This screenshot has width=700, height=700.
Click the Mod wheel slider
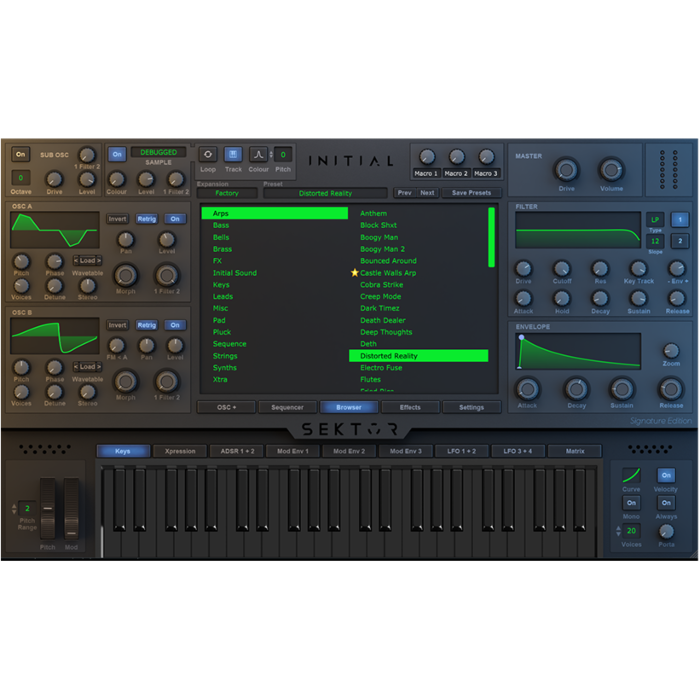tap(71, 508)
